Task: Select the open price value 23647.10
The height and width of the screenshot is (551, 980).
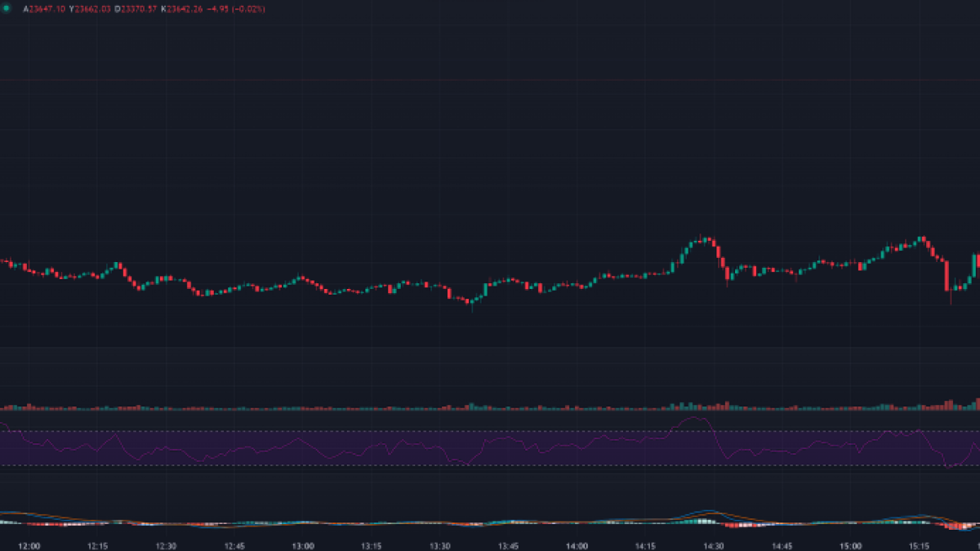Action: click(46, 9)
